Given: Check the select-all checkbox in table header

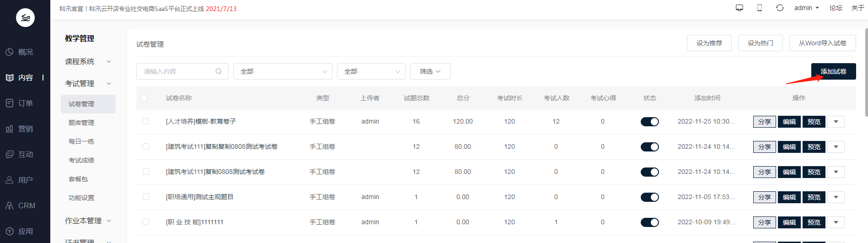Looking at the screenshot, I should coord(144,98).
